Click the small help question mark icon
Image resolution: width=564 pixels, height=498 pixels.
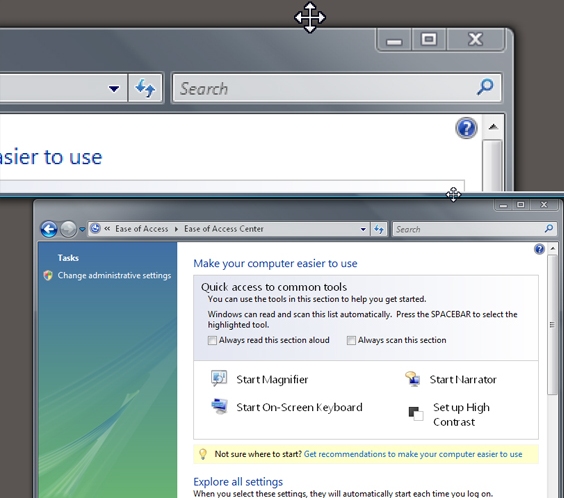539,249
